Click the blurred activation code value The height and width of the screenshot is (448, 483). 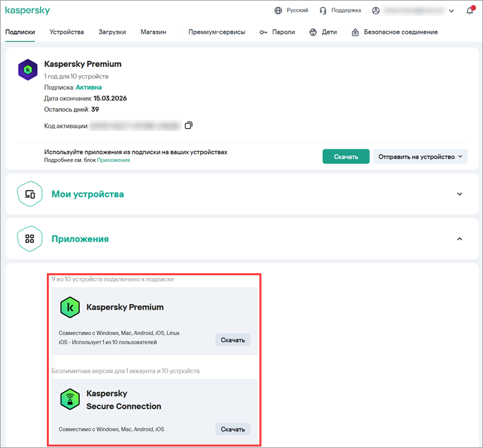pos(136,126)
